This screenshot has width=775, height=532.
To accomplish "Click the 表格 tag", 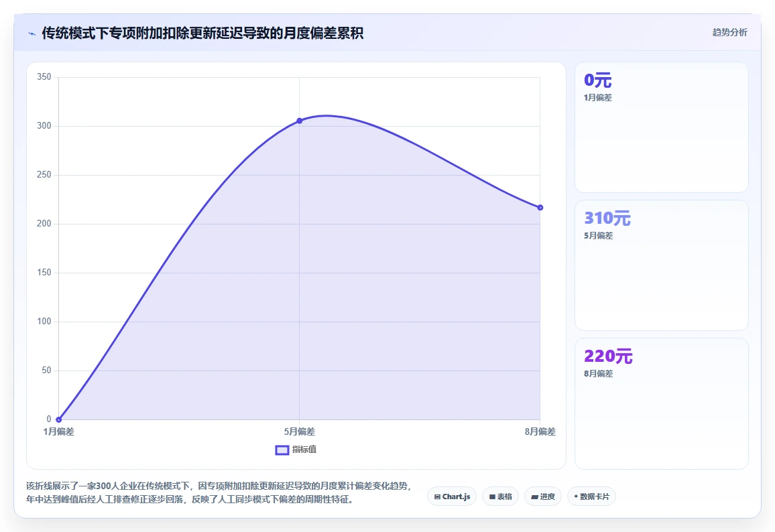I will tap(500, 496).
